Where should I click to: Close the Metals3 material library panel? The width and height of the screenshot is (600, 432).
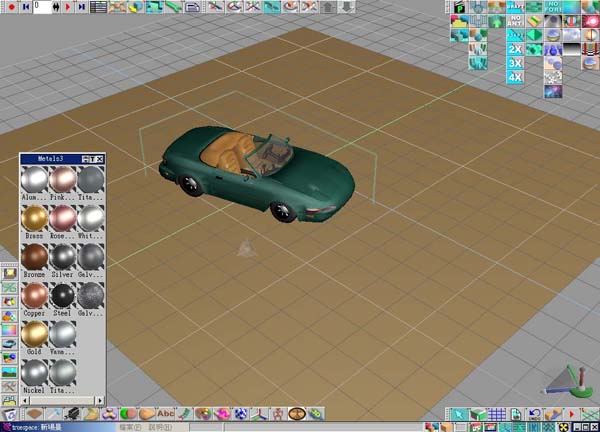coord(99,158)
